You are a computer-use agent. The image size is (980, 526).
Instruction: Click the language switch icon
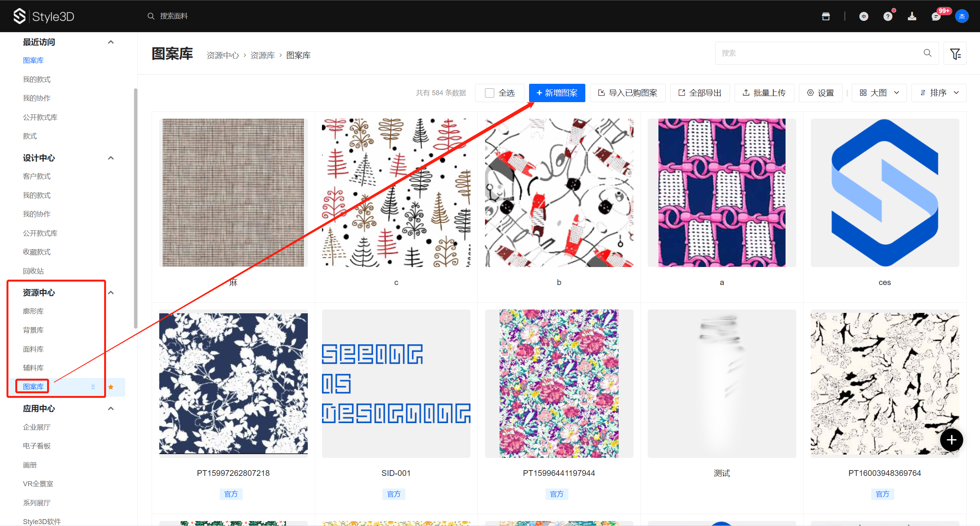864,16
